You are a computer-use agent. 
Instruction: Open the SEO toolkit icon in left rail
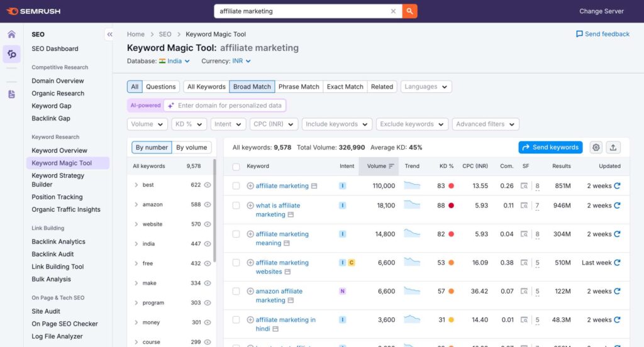[x=11, y=54]
